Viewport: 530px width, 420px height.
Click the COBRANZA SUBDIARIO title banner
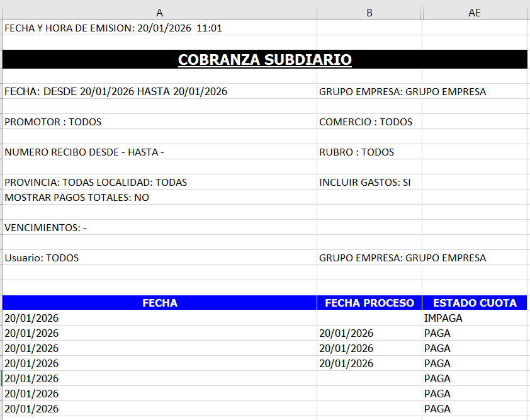coord(264,60)
